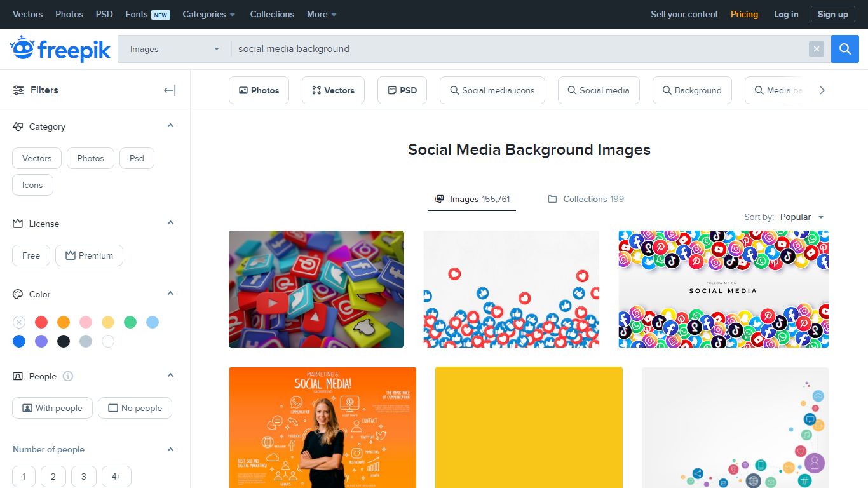Toggle the With people filter
Screen dimensions: 868x488
(52, 408)
